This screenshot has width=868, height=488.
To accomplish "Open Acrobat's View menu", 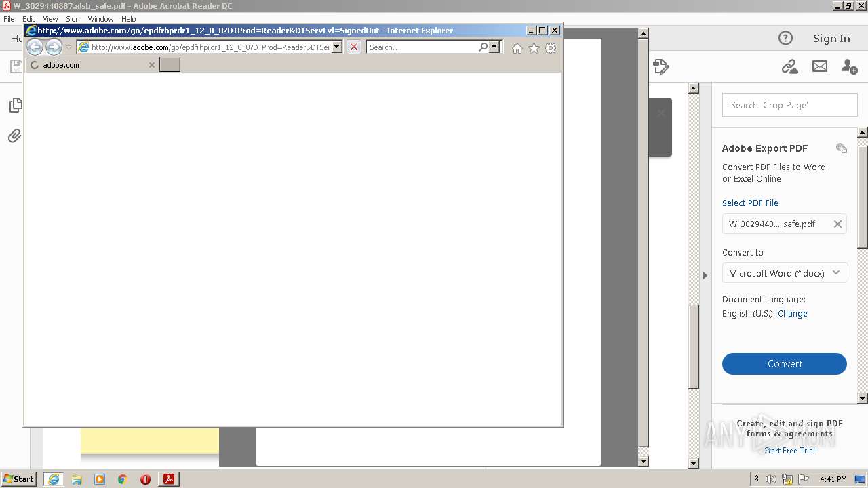I will (50, 19).
